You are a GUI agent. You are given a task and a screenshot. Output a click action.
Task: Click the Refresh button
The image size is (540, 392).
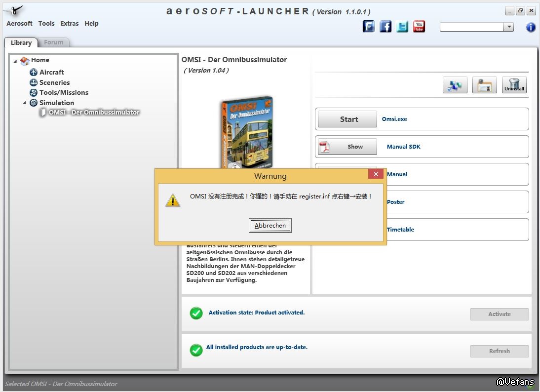(500, 351)
